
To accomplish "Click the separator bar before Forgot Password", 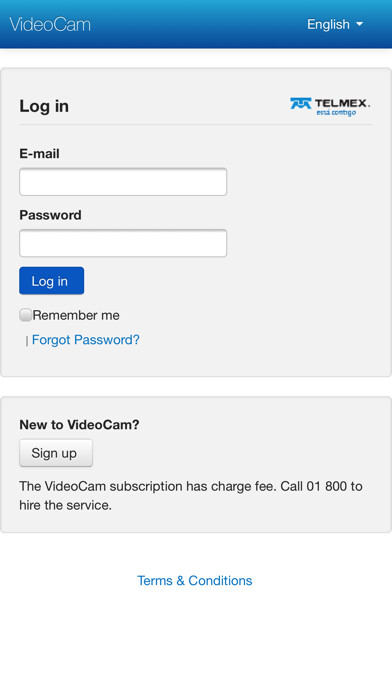I will click(27, 341).
